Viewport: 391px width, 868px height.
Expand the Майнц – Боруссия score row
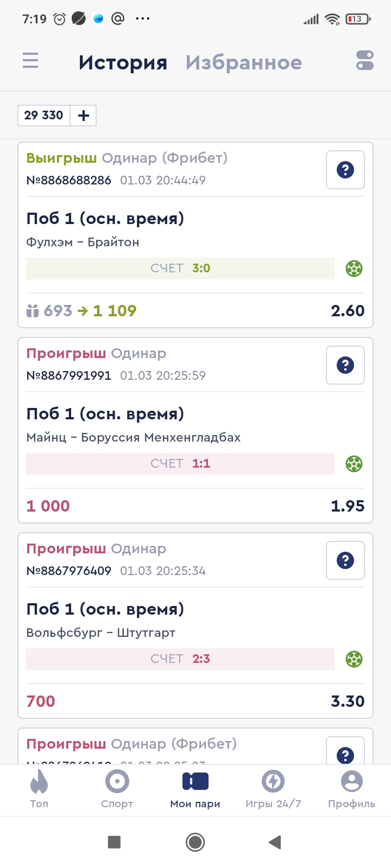pos(180,464)
